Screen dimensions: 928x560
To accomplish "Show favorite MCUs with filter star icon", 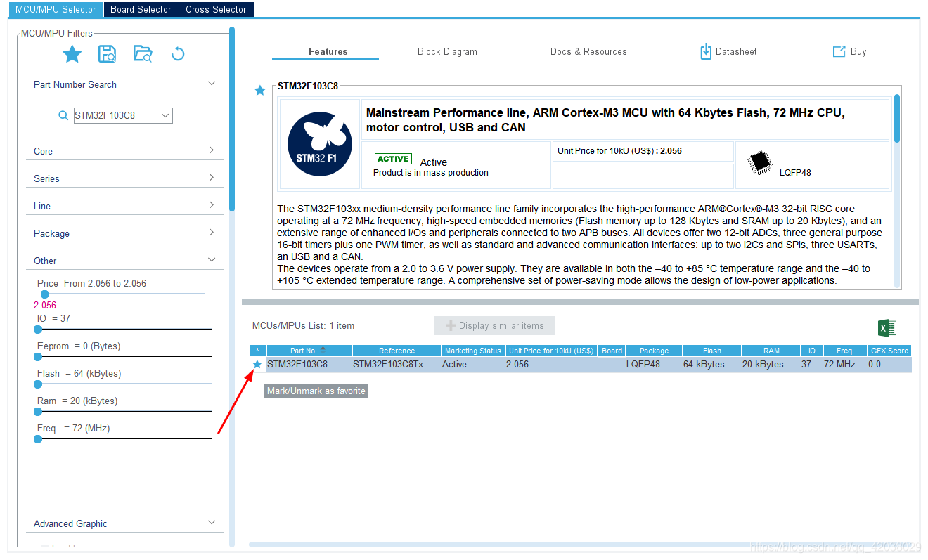I will click(72, 54).
